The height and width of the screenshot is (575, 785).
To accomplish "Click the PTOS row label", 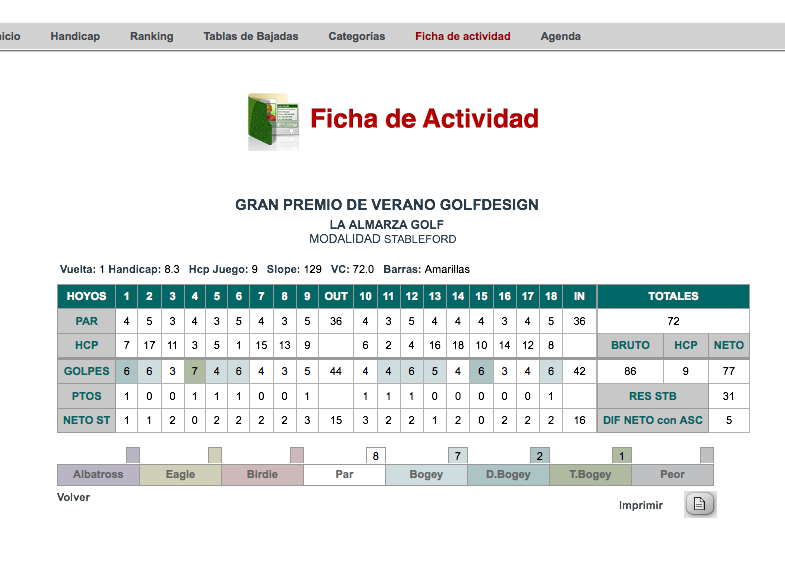I will (x=87, y=396).
